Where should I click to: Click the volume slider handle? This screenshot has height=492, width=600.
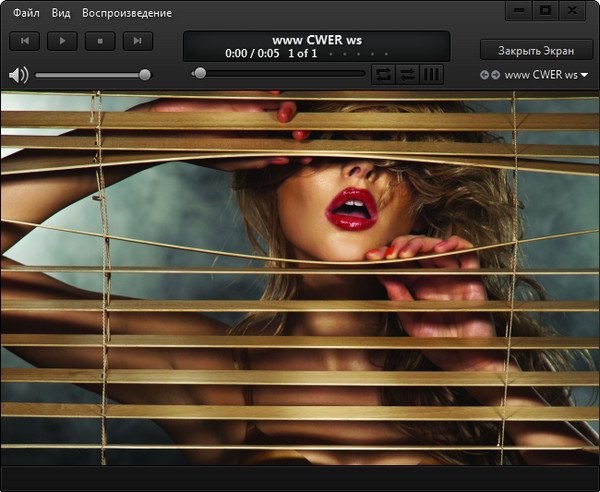tap(145, 74)
